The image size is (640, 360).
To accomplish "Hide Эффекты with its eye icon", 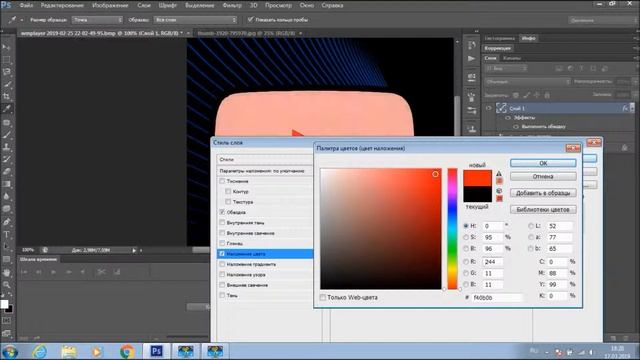I will pos(508,118).
